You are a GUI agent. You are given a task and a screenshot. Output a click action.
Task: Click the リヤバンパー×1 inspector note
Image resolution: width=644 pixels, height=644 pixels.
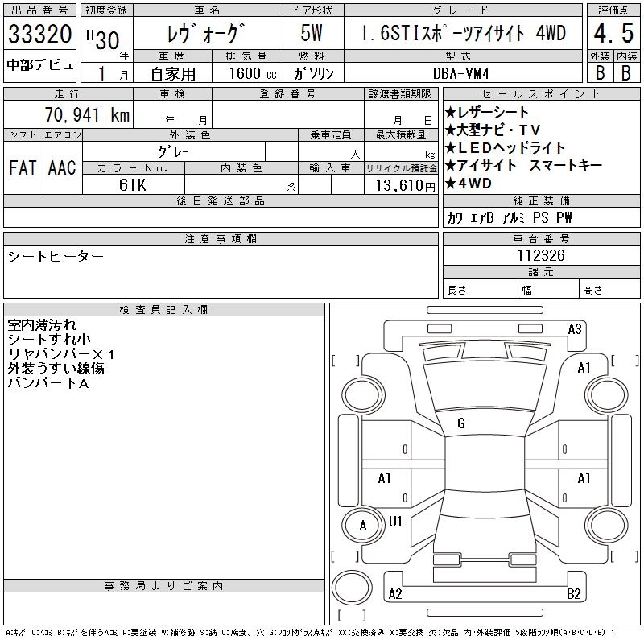[62, 354]
